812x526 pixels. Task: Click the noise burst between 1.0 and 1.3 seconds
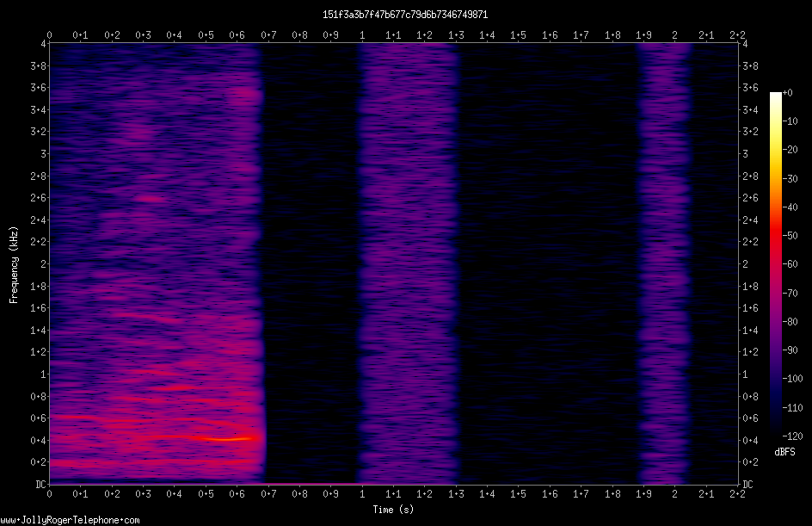[409, 263]
